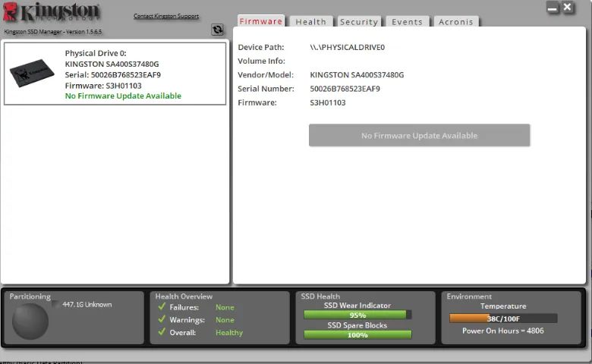The height and width of the screenshot is (364, 592).
Task: Select the Physical Drive 0 entry
Action: coord(115,74)
